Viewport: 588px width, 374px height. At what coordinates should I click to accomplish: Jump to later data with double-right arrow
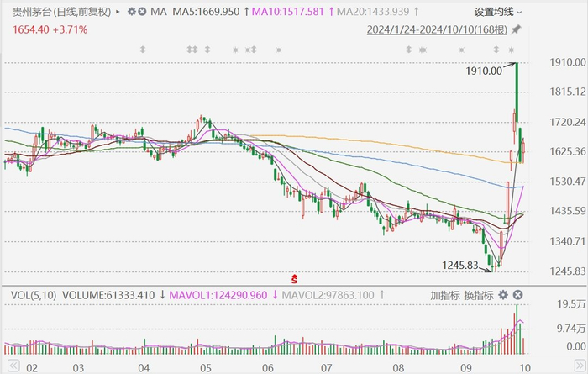580,366
